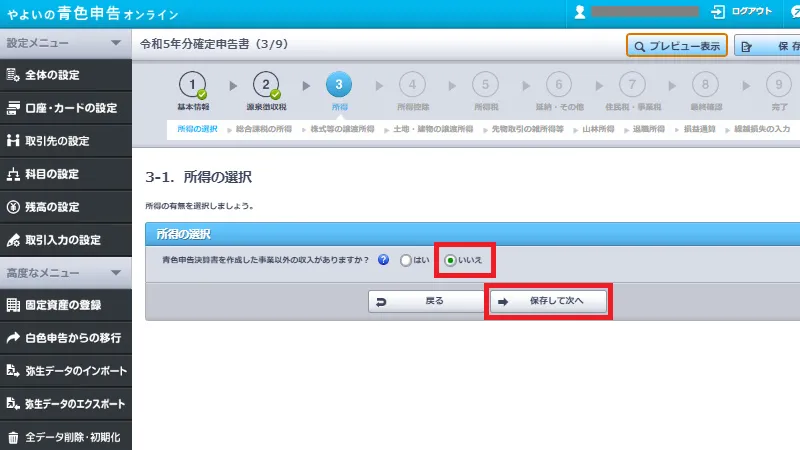Click step 9 完了 circle
This screenshot has height=450, width=800.
(779, 85)
